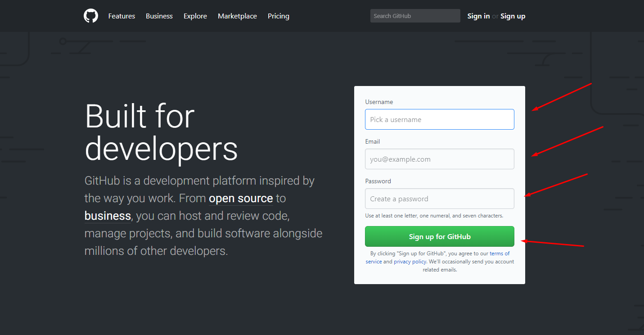Focus the 'Pick a username' field
This screenshot has width=644, height=335.
point(439,119)
